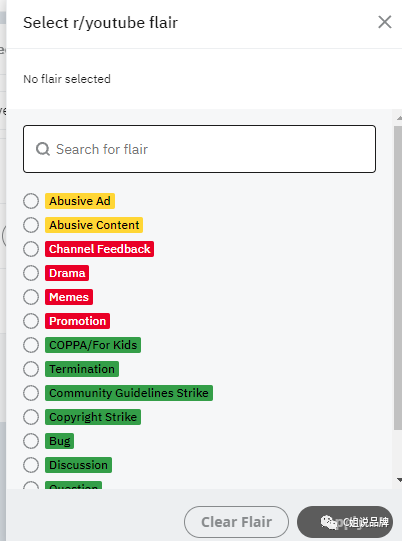
Task: Choose the Copyright Strike flair
Action: [x=31, y=417]
